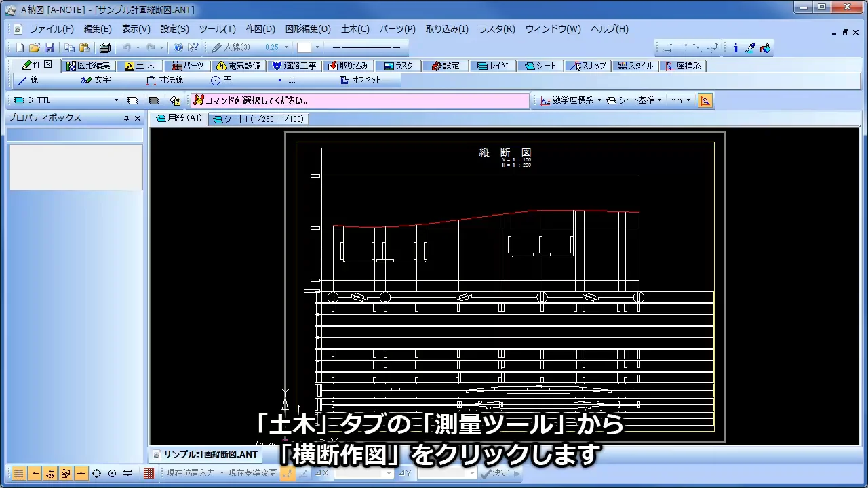Paste using the clipboard icon
The image size is (868, 488).
pyautogui.click(x=84, y=47)
